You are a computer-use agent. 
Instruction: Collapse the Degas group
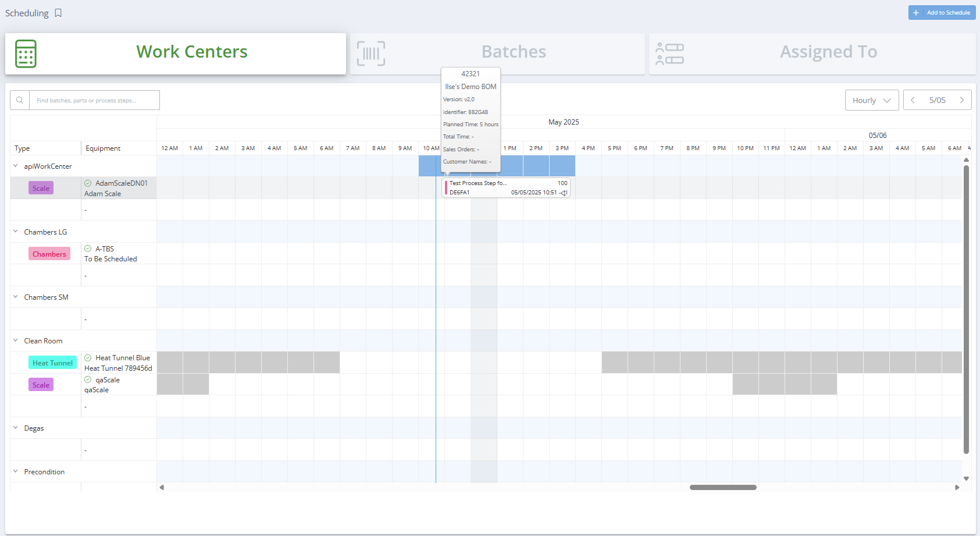pos(16,428)
